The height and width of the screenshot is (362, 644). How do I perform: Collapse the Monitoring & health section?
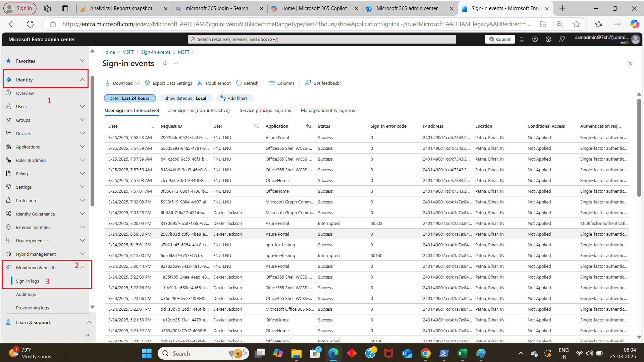[82, 267]
